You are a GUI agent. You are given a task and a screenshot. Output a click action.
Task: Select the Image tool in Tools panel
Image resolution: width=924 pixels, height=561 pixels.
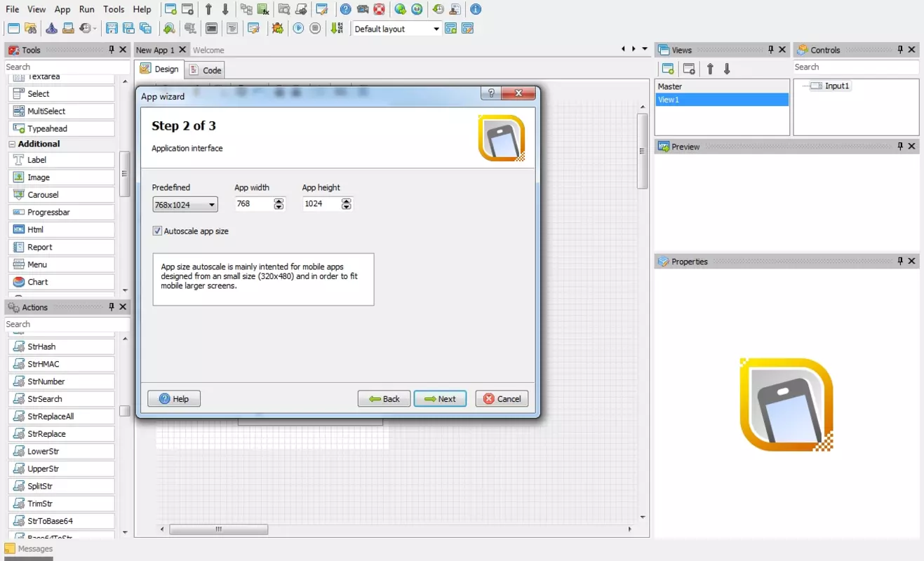62,177
